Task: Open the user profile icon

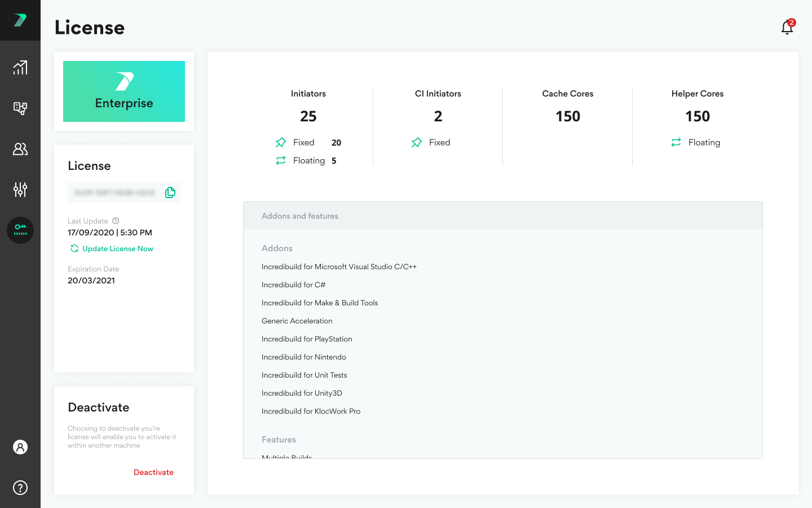Action: 20,447
